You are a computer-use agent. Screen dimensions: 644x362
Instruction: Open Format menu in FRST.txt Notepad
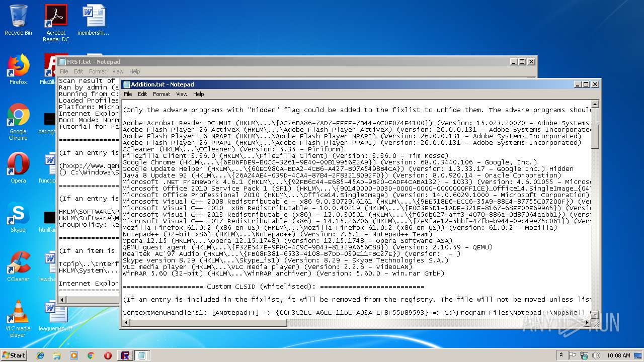pyautogui.click(x=98, y=71)
